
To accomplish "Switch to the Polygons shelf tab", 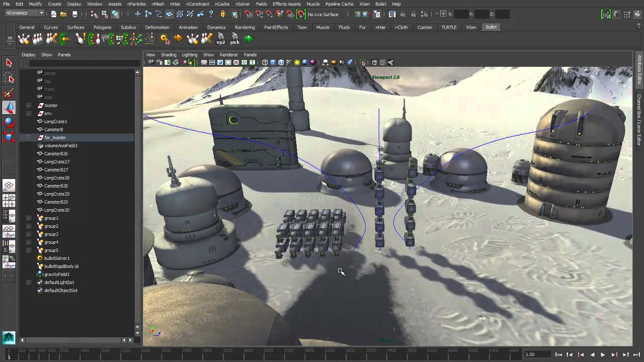I will (103, 27).
